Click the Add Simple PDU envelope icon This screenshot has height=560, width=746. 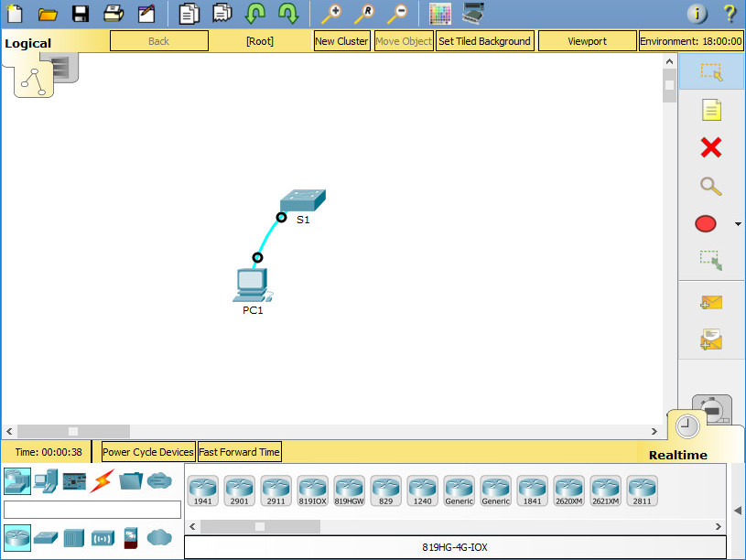pos(710,302)
